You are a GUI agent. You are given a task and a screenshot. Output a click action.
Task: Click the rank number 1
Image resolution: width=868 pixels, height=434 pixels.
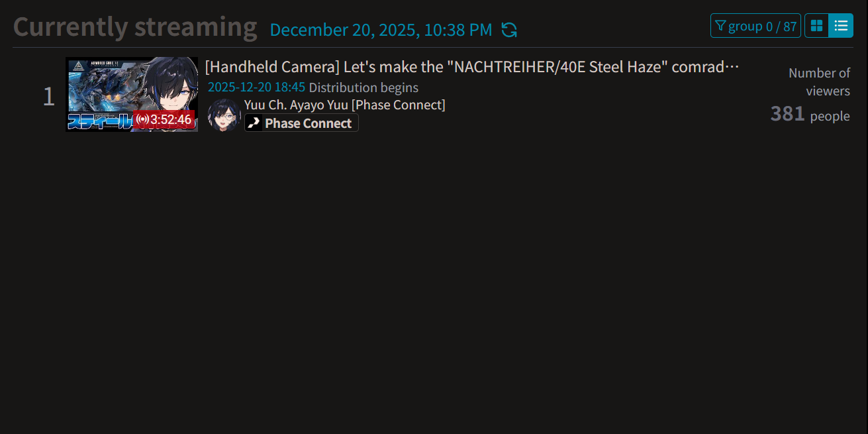pyautogui.click(x=48, y=97)
